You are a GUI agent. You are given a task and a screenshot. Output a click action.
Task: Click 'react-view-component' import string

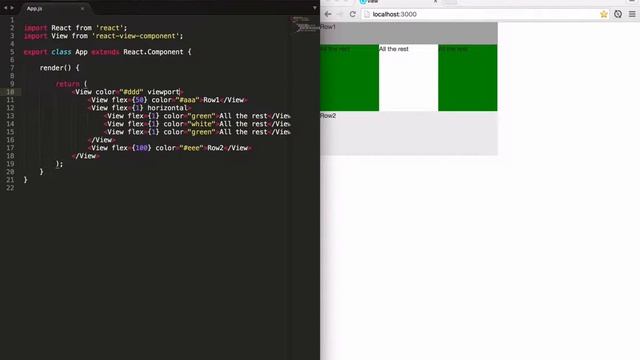135,36
